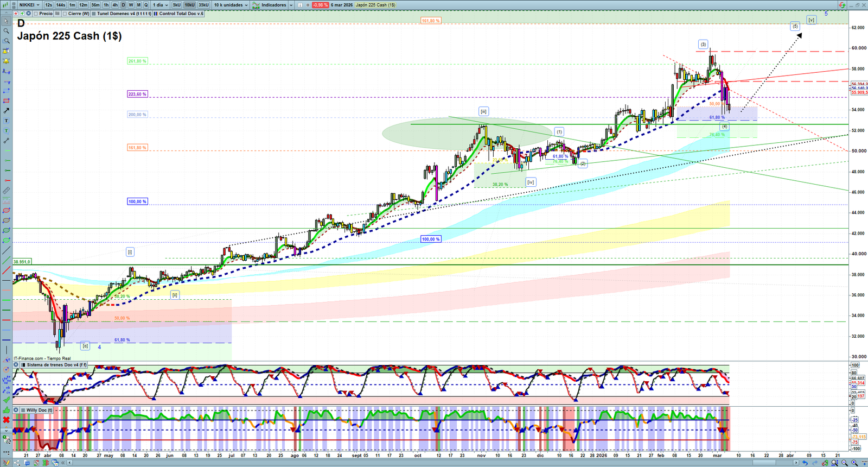Click the zoom-out magnifier at bottom right
This screenshot has height=467, width=868.
click(x=845, y=463)
